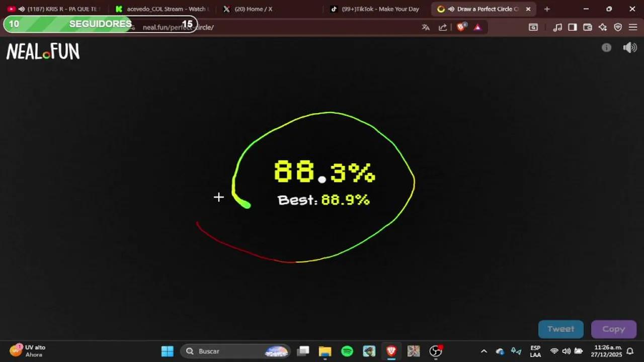Toggle the browser sidebar panel

click(573, 28)
